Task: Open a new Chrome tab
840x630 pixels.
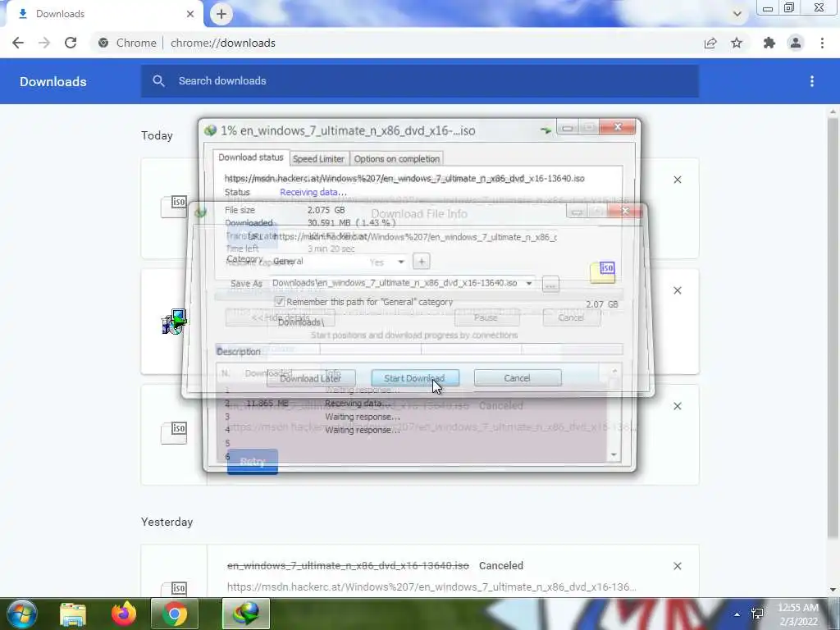Action: tap(221, 14)
